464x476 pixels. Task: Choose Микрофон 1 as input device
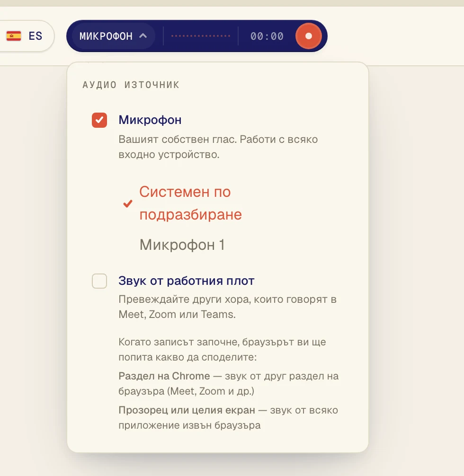click(x=182, y=245)
